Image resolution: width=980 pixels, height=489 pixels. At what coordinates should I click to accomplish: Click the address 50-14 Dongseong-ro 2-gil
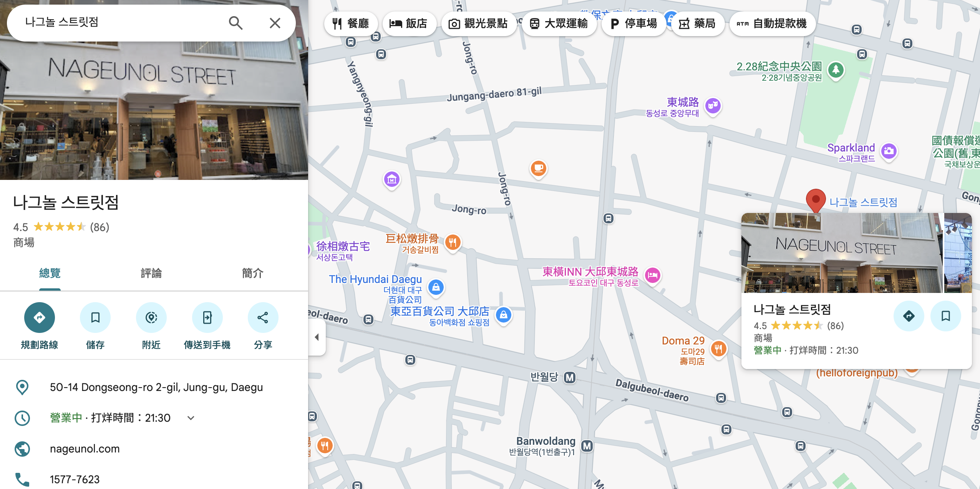point(156,387)
